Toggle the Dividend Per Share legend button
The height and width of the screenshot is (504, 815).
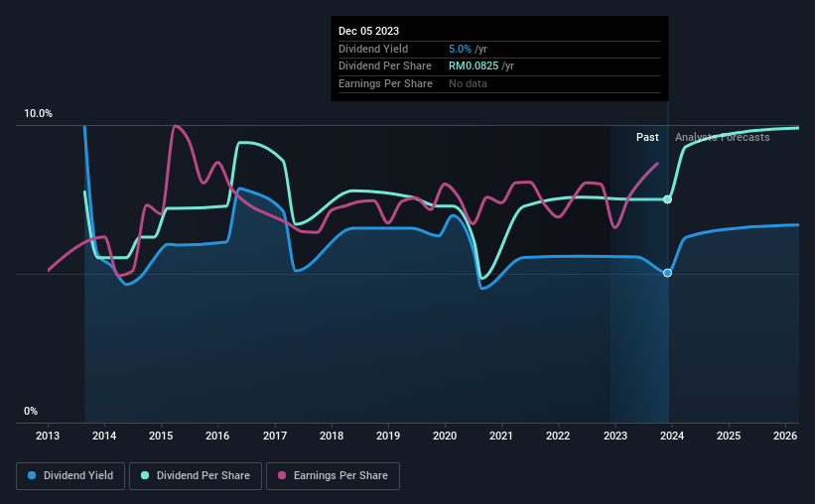pos(196,476)
